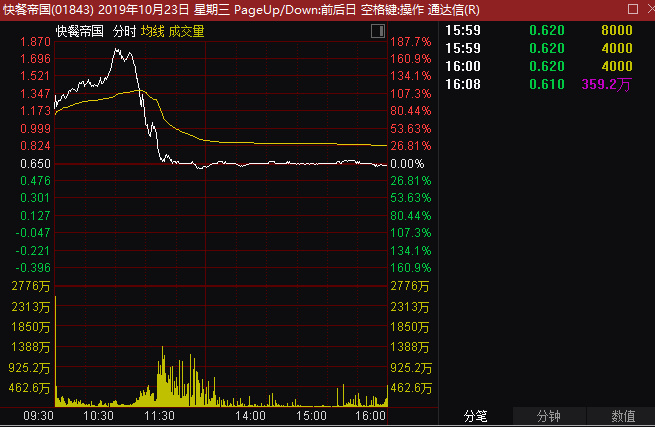Click the 09:30 time axis label

coord(38,416)
